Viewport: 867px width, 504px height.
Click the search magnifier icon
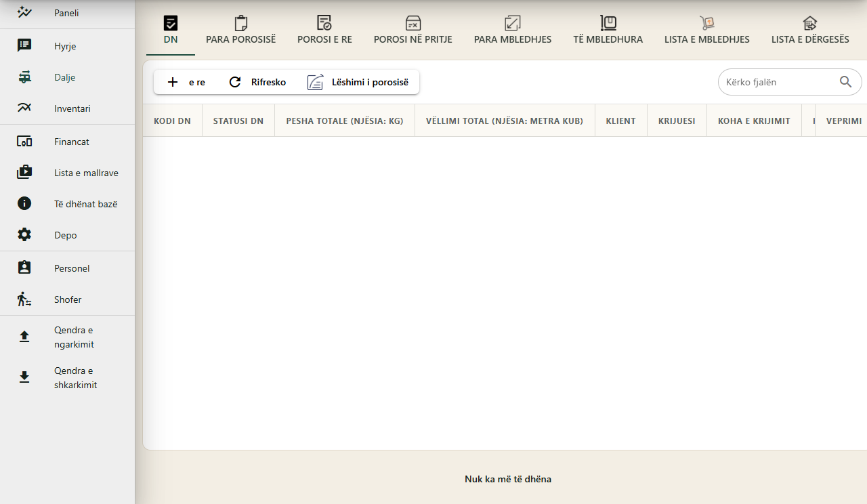tap(846, 82)
